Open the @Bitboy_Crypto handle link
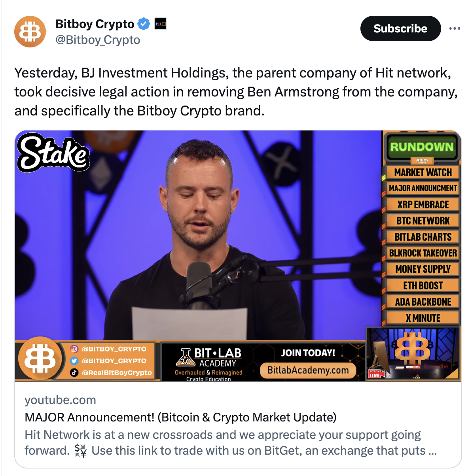The image size is (470, 476). 98,40
